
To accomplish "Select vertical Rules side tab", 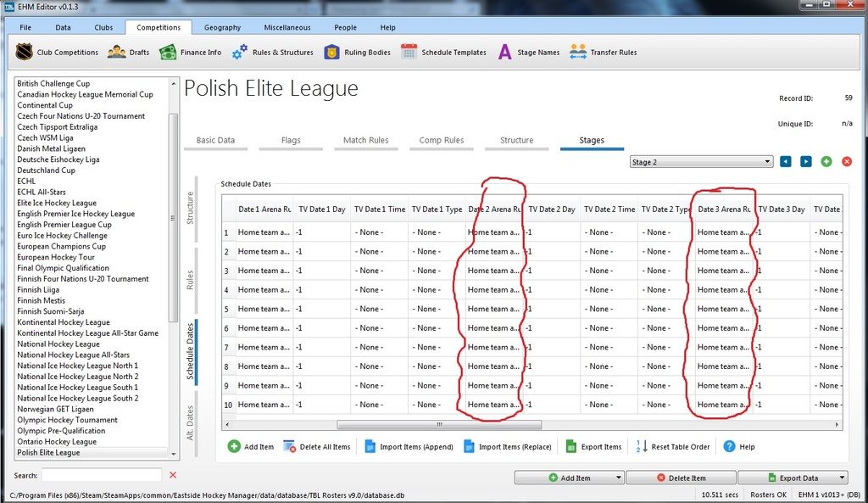I will (x=190, y=280).
